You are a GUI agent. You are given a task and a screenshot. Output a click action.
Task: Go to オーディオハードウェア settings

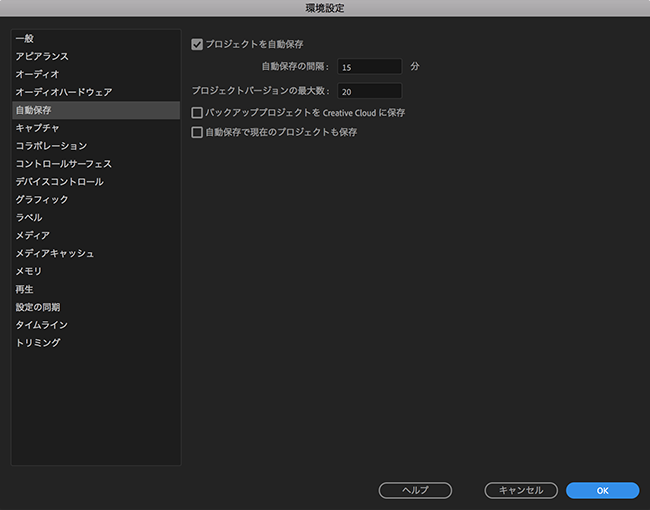[63, 92]
